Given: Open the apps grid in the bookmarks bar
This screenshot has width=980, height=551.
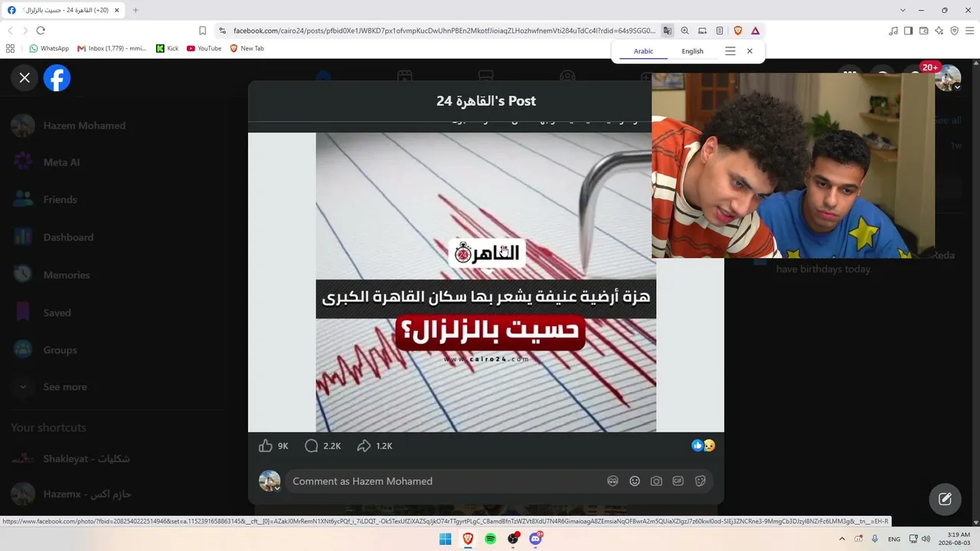Looking at the screenshot, I should pyautogui.click(x=10, y=48).
